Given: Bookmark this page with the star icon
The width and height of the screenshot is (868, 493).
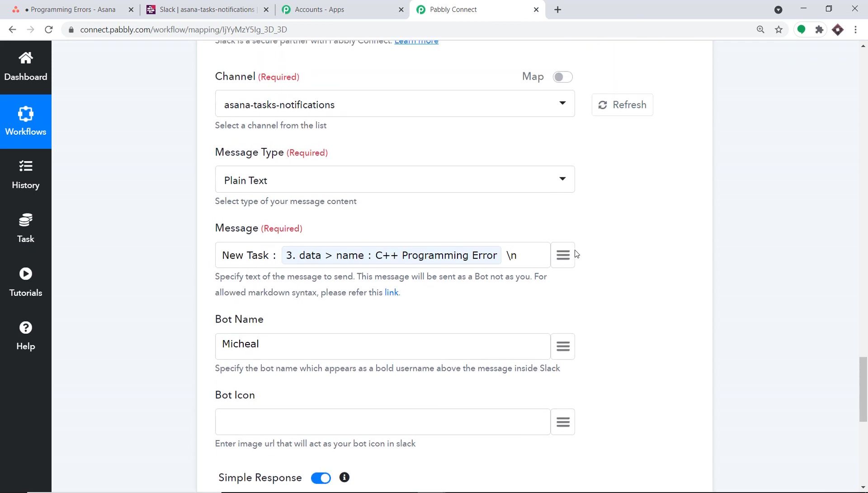Looking at the screenshot, I should [x=778, y=30].
